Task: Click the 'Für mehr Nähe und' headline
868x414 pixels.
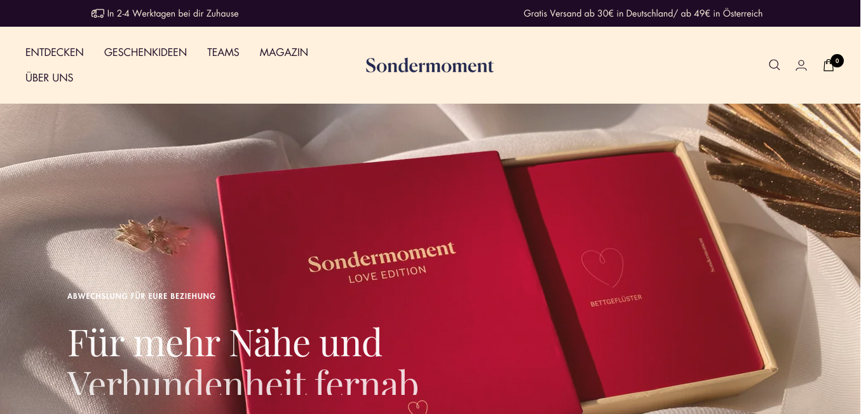Action: click(225, 343)
